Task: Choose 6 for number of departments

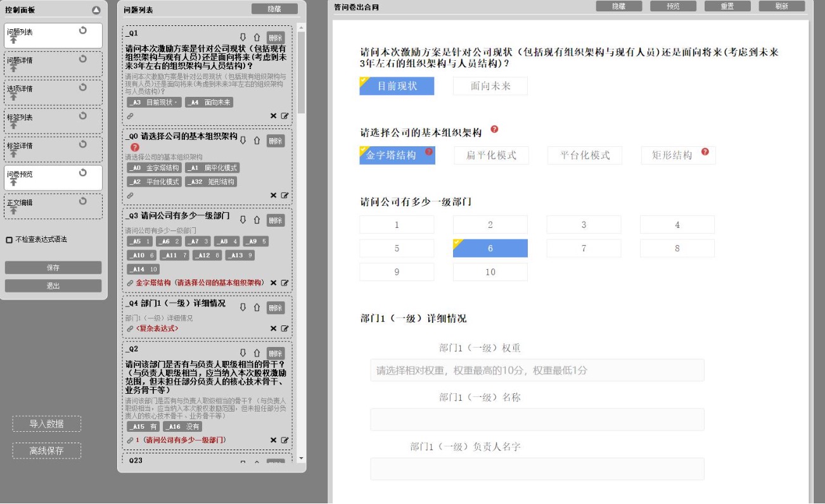Action: 490,248
